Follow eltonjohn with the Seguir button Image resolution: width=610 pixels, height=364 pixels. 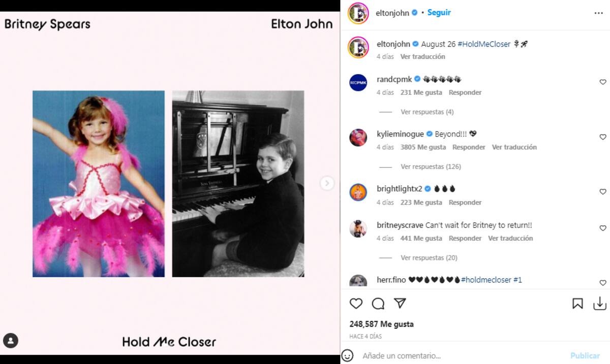coord(439,12)
